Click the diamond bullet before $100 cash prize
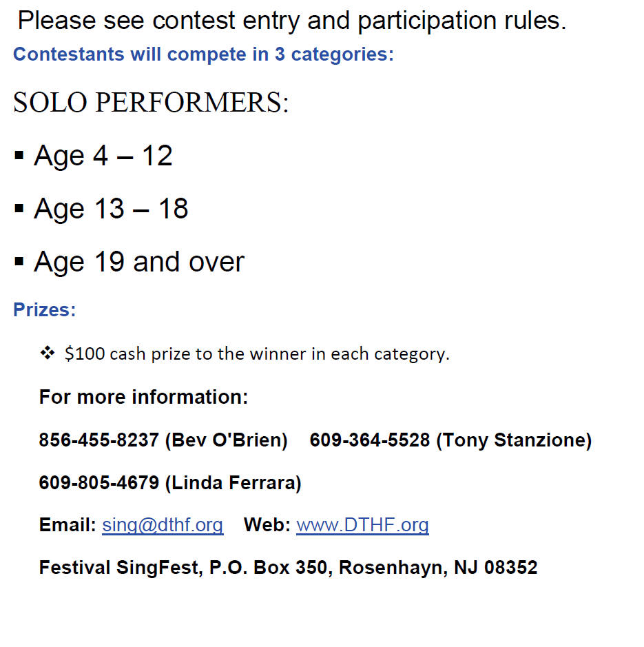Viewport: 644px width, 647px height. 48,353
